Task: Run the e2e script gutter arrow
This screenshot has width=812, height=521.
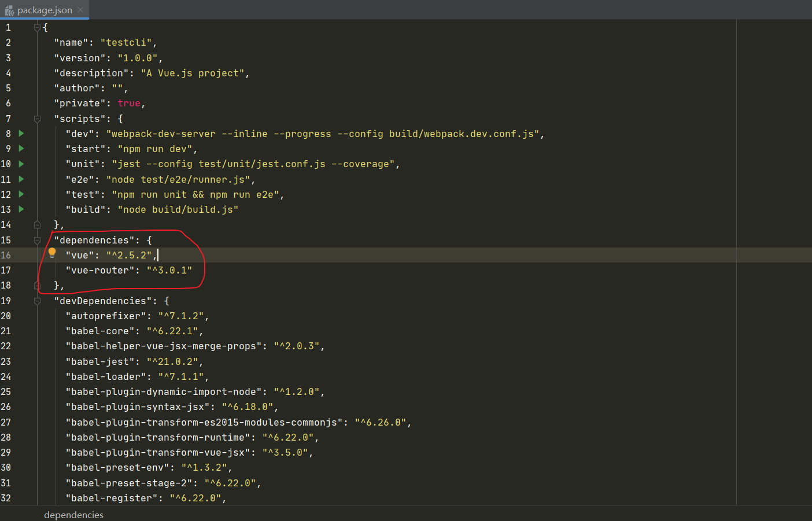Action: point(21,179)
